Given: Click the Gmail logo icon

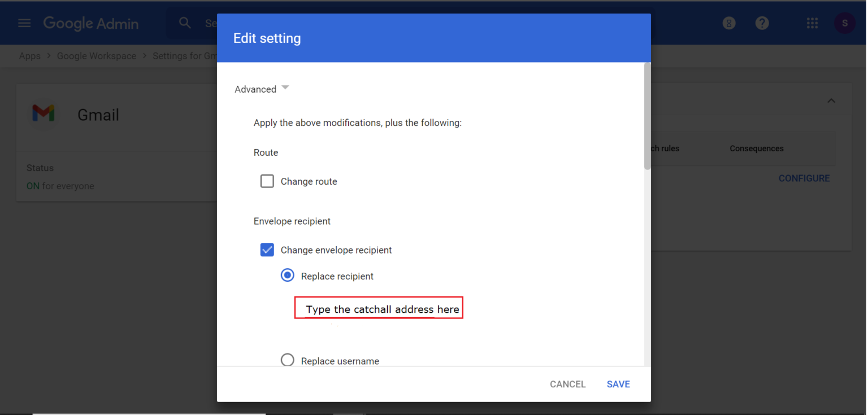Looking at the screenshot, I should [x=44, y=113].
